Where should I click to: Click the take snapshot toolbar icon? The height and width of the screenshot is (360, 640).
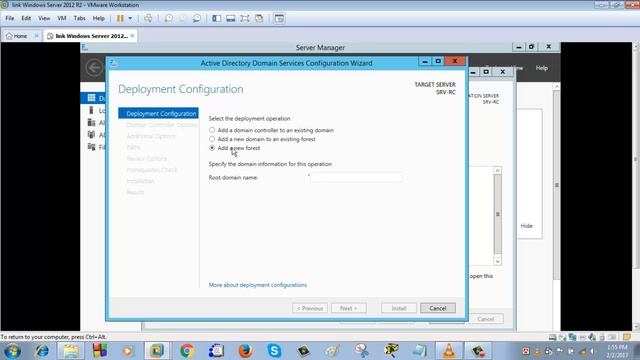pos(168,18)
